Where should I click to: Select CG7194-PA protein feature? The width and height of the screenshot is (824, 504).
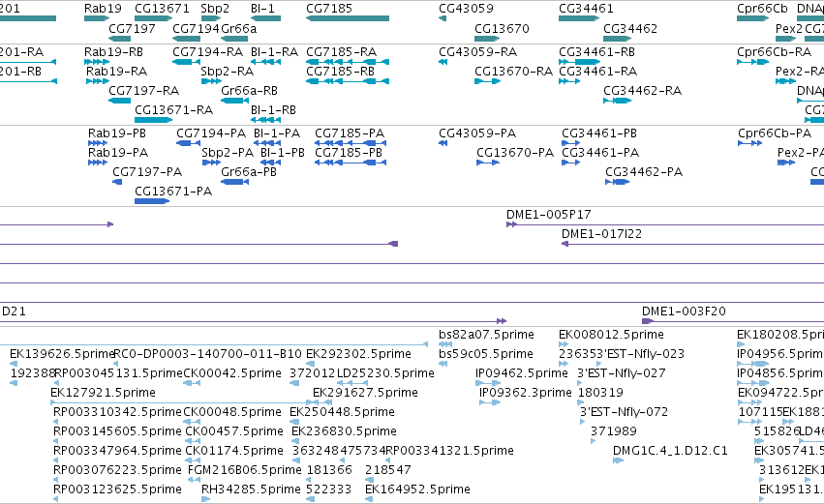(x=188, y=143)
